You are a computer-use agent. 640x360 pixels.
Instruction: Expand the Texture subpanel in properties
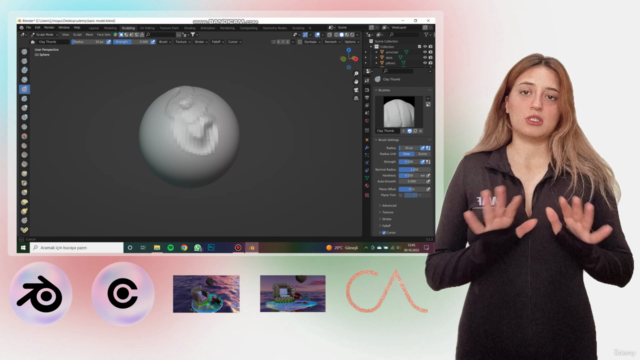tap(387, 212)
